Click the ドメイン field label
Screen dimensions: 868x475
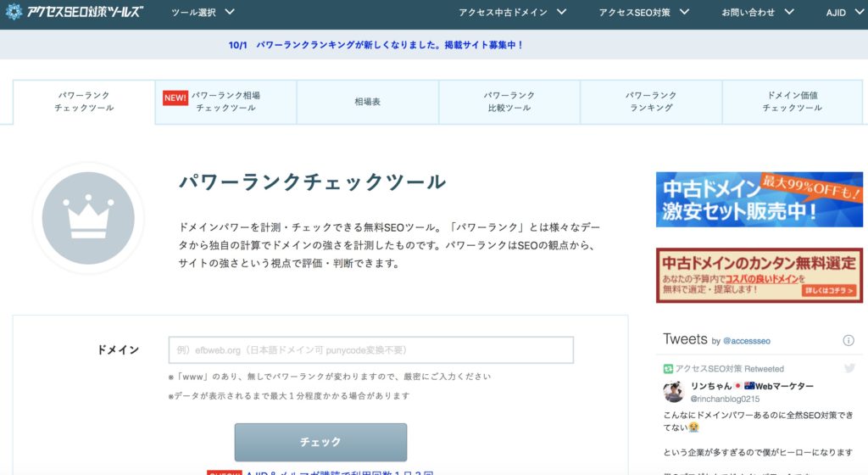pyautogui.click(x=118, y=349)
